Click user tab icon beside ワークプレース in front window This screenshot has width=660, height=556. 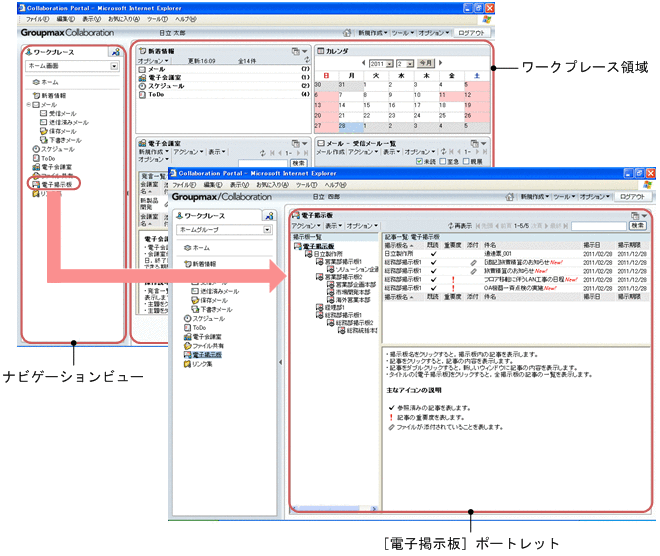tap(269, 216)
